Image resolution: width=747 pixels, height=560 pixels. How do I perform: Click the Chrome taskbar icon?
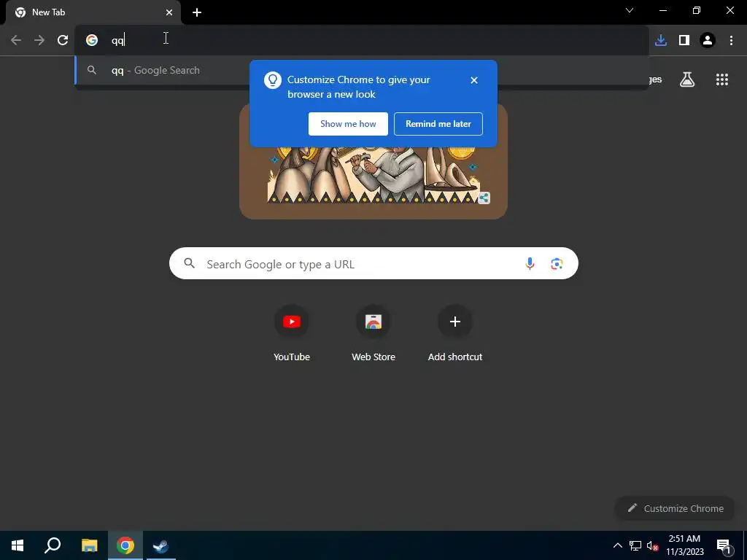pyautogui.click(x=125, y=545)
